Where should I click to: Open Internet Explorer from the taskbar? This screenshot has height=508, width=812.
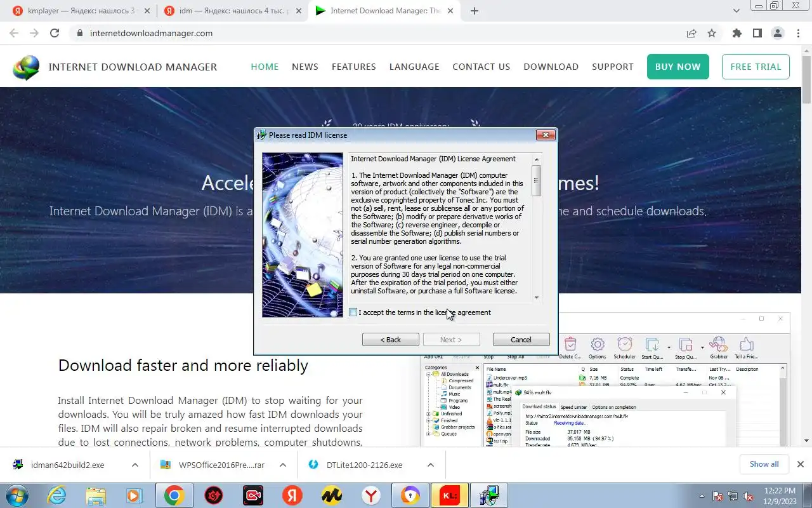(x=56, y=496)
